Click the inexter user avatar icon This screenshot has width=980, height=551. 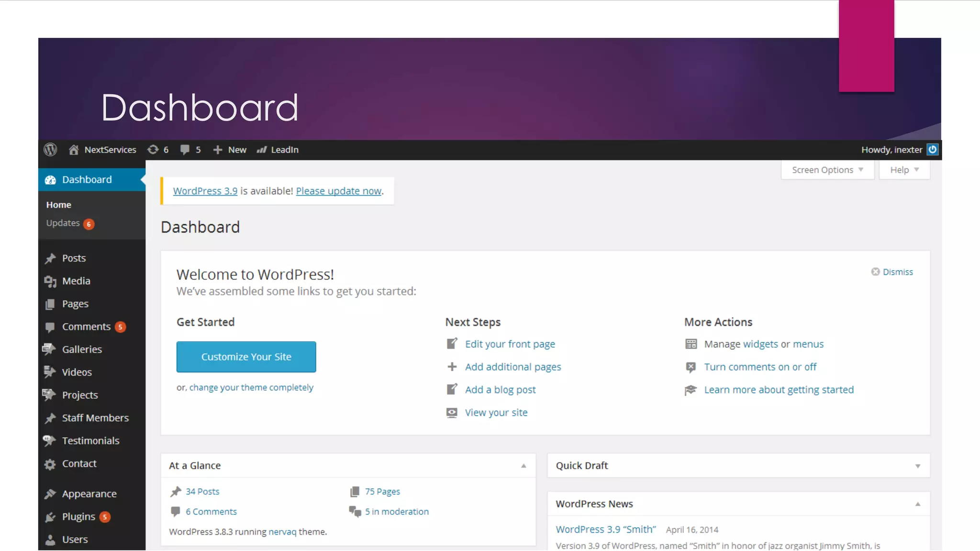[x=933, y=150]
